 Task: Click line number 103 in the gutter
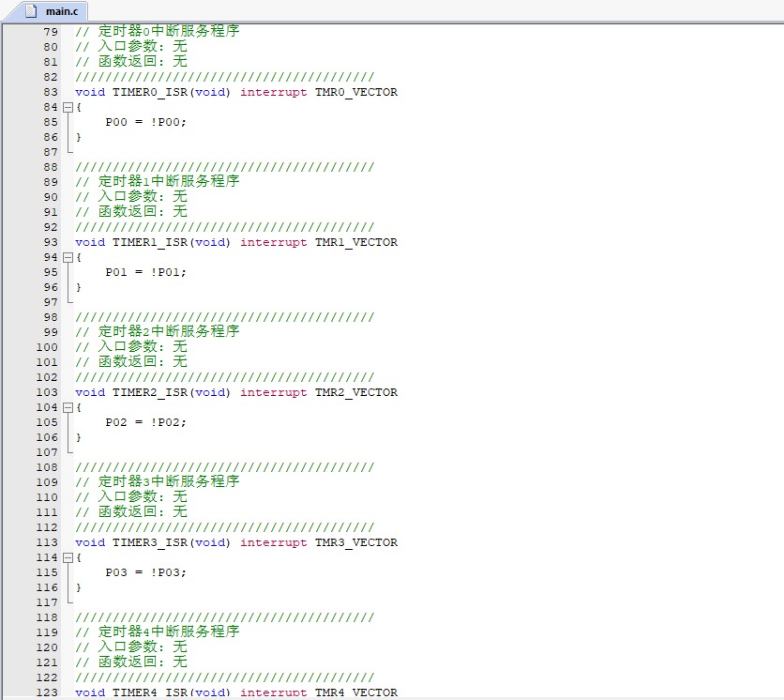pyautogui.click(x=46, y=392)
